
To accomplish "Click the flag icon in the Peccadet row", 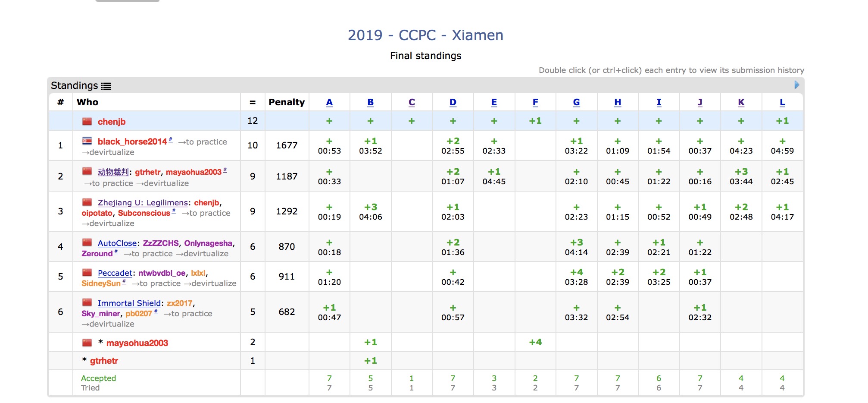I will pos(87,272).
